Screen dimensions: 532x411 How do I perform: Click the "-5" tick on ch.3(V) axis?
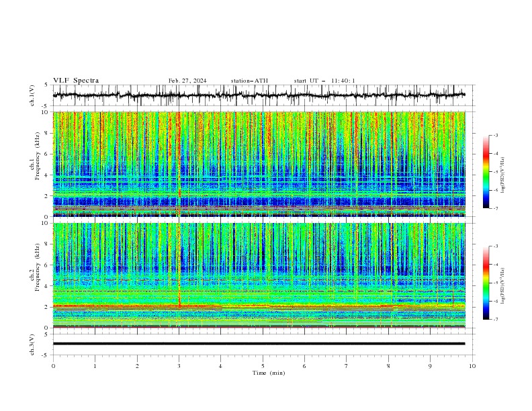(x=46, y=355)
